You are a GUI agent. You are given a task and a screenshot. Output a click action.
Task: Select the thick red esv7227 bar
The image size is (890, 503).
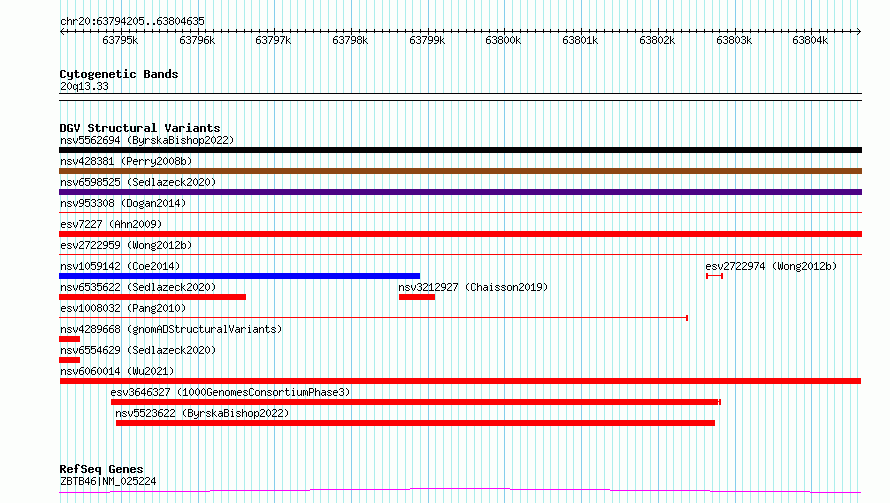460,234
